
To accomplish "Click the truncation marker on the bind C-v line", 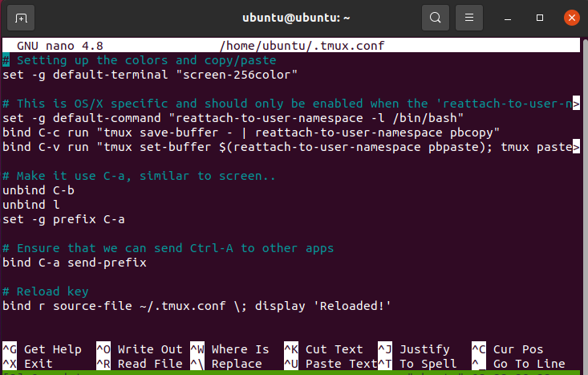I will click(577, 147).
